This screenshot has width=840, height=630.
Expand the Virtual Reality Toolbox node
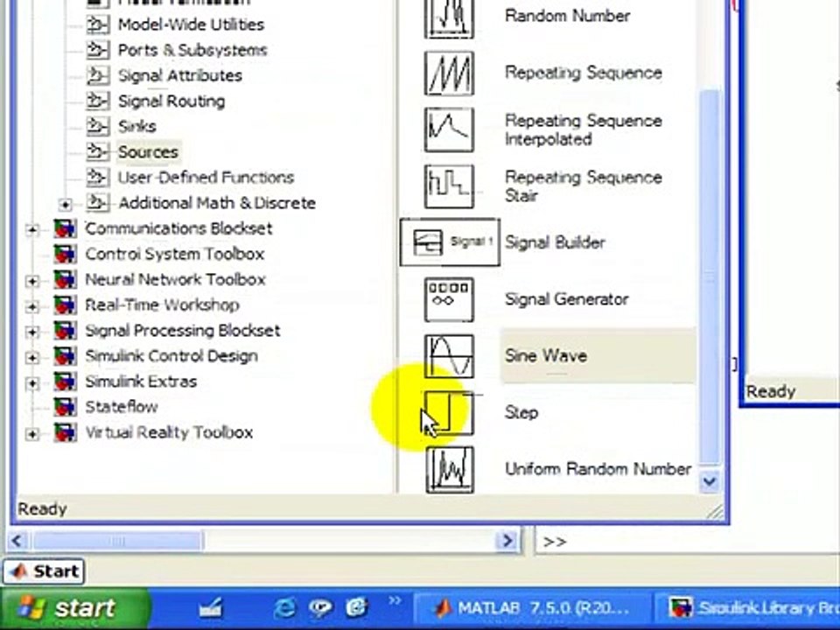tap(32, 434)
